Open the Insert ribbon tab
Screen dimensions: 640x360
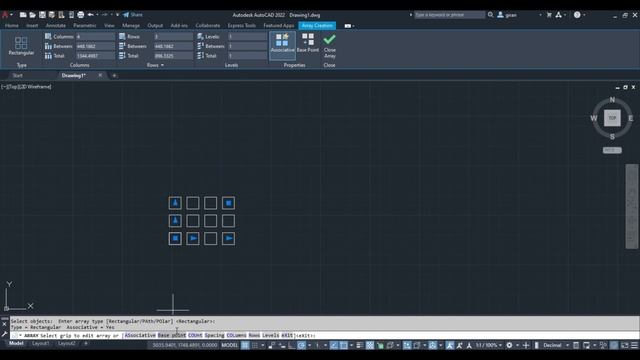pos(32,25)
